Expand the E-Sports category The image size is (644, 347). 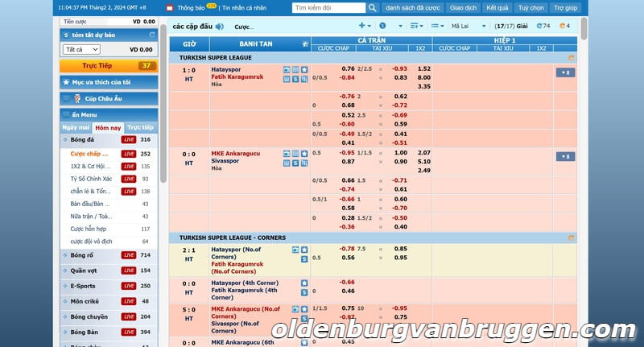pos(109,287)
